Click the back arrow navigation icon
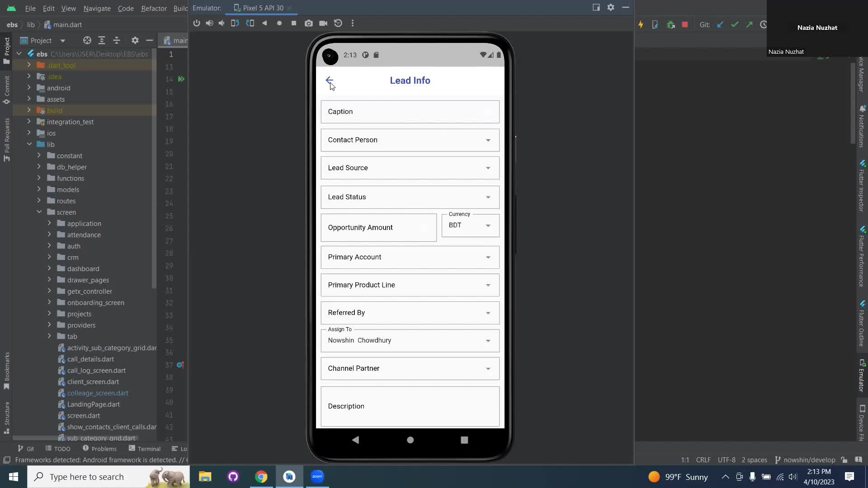Screen dimensions: 868x488 [x=330, y=80]
